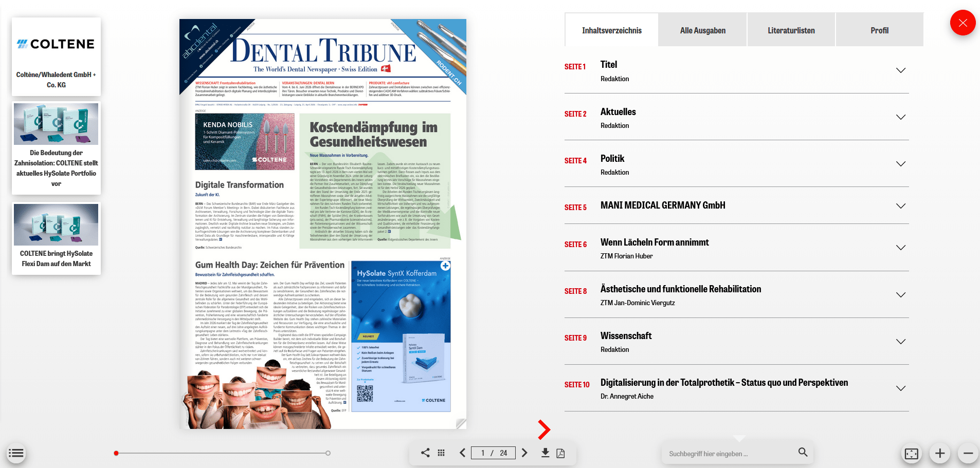Screen dimensions: 980x468
Task: Click the download icon
Action: click(545, 453)
